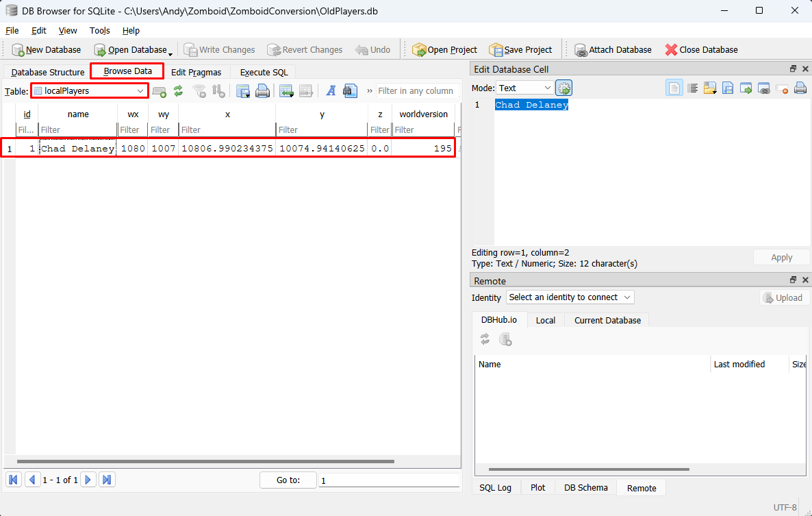Screen dimensions: 812x516
Task: Toggle the id column sort order
Action: 27,114
